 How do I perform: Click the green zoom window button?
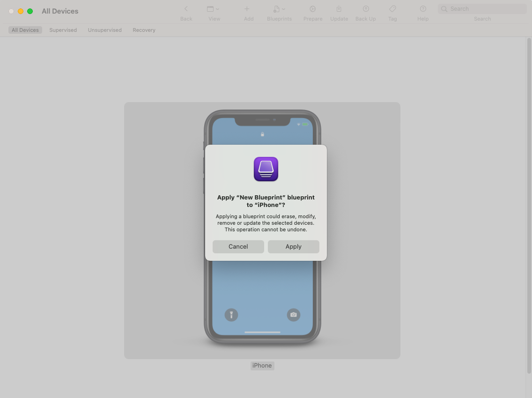tap(30, 11)
